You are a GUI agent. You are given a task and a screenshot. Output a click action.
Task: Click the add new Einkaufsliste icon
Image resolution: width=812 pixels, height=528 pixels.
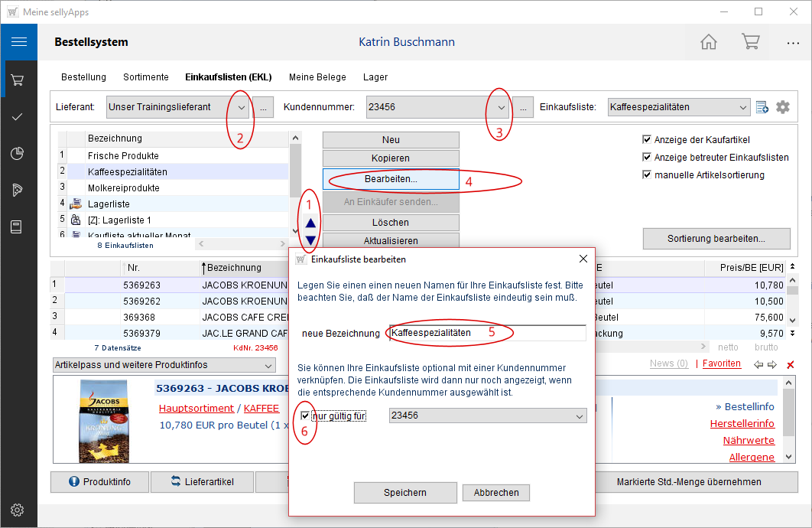[762, 107]
